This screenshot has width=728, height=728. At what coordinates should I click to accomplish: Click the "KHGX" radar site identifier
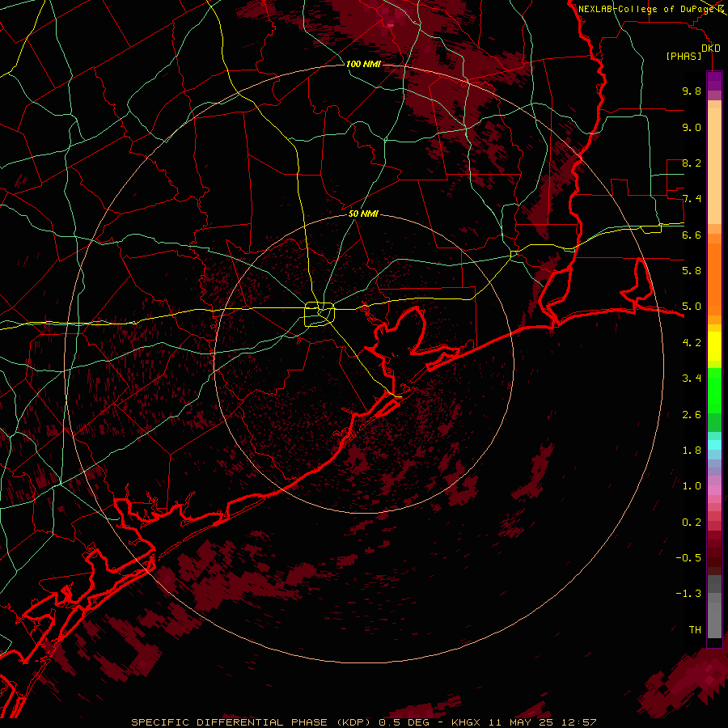[466, 722]
